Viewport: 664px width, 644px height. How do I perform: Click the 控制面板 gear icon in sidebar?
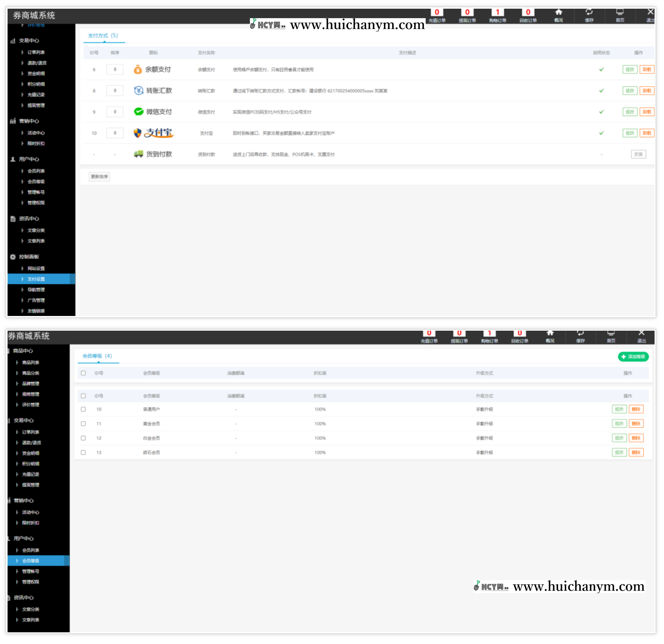click(13, 257)
